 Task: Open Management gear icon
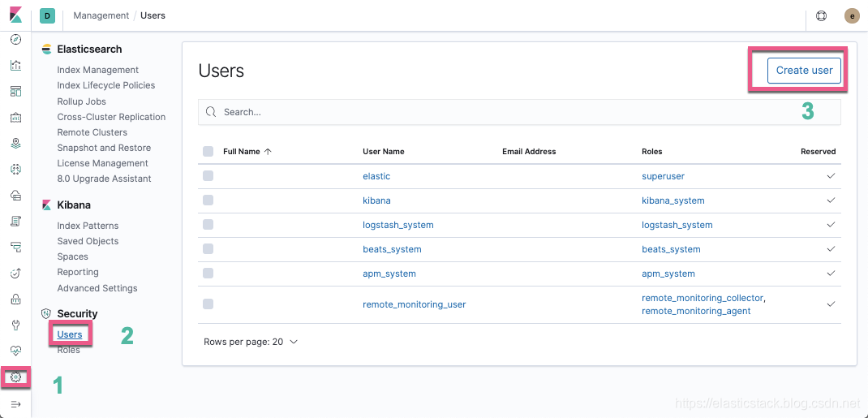(16, 377)
